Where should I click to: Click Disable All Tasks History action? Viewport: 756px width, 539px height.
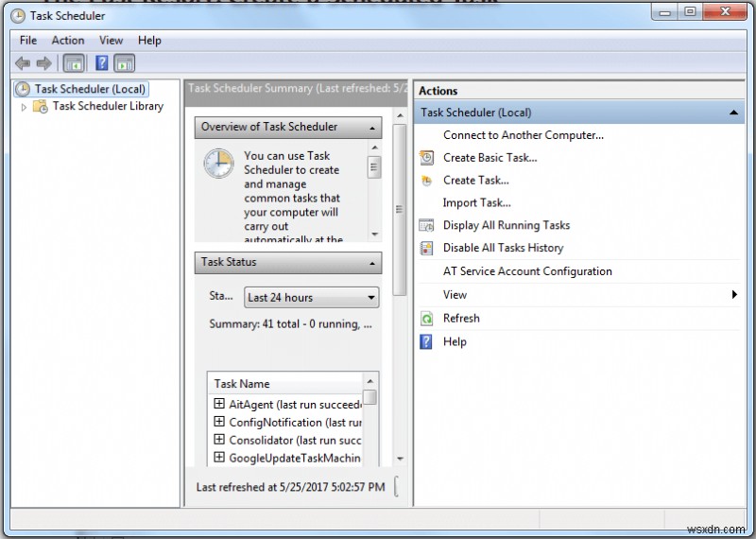point(503,248)
